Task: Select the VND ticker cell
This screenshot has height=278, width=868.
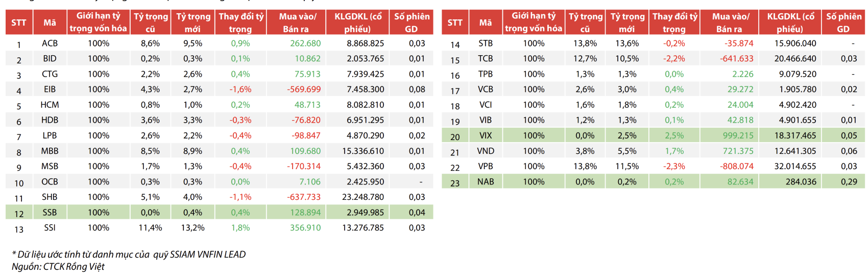Action: (486, 151)
